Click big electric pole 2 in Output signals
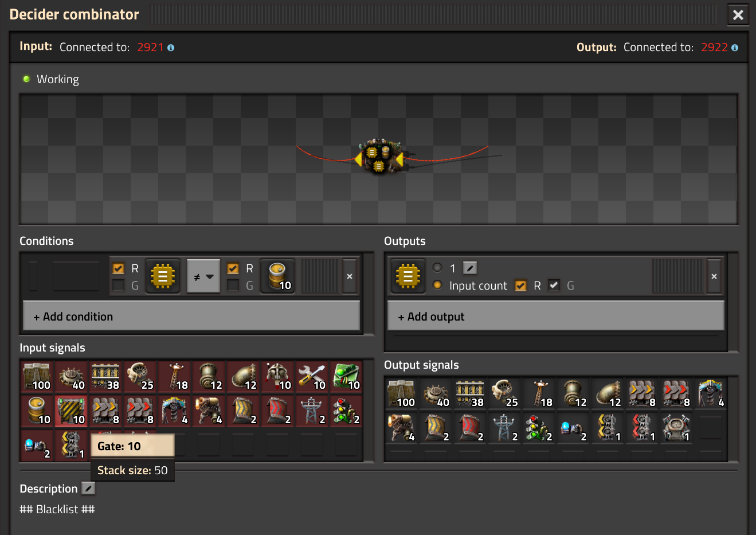 504,428
